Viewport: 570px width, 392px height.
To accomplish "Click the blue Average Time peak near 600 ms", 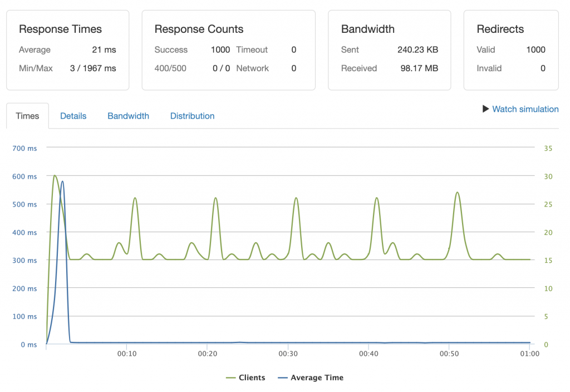I will tap(62, 182).
